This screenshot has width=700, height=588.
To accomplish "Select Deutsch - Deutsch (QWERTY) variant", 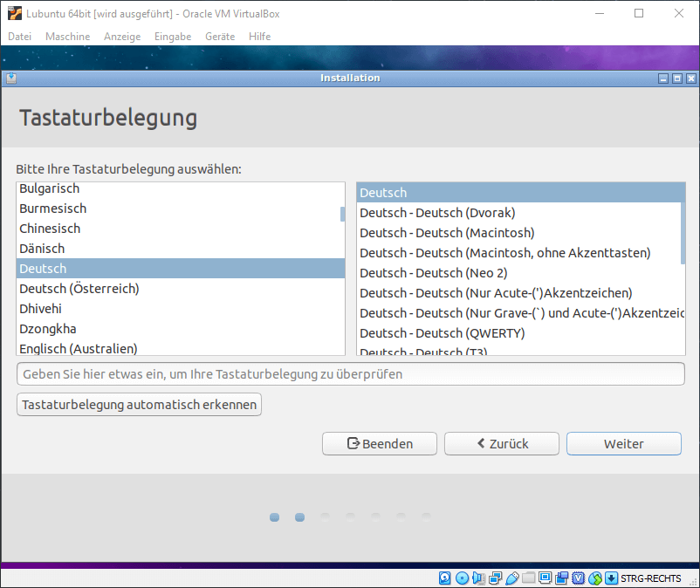I will 520,333.
